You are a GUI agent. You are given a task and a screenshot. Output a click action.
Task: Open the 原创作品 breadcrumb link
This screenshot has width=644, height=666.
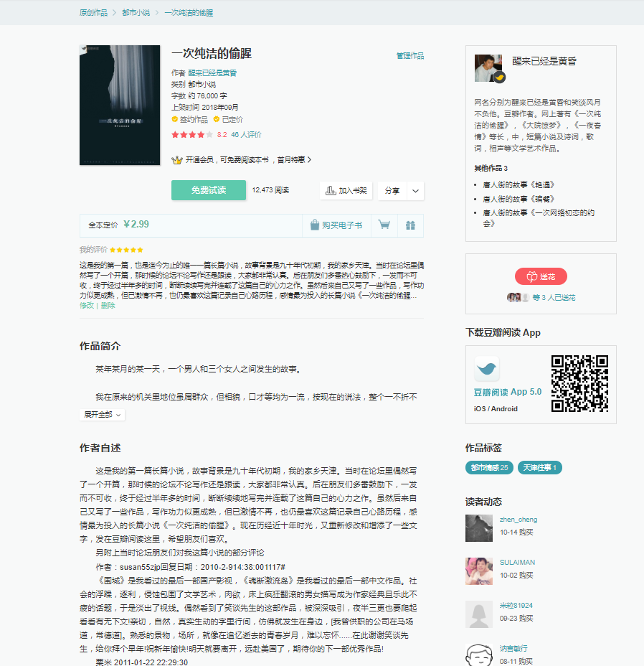(x=93, y=13)
